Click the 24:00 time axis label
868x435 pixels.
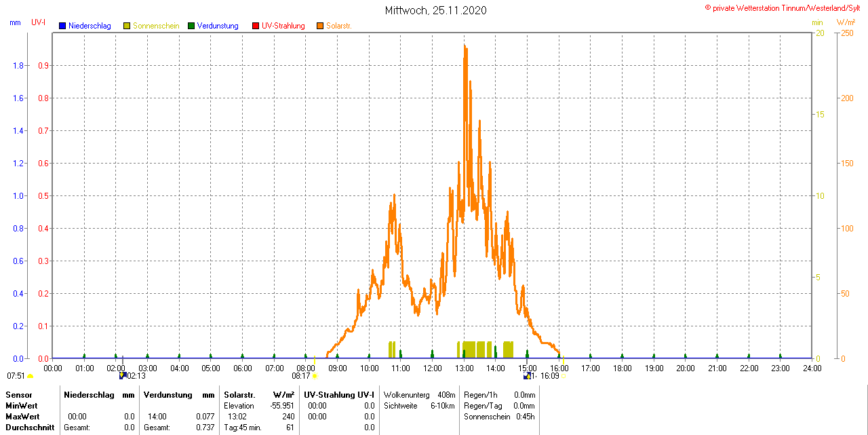(x=812, y=368)
